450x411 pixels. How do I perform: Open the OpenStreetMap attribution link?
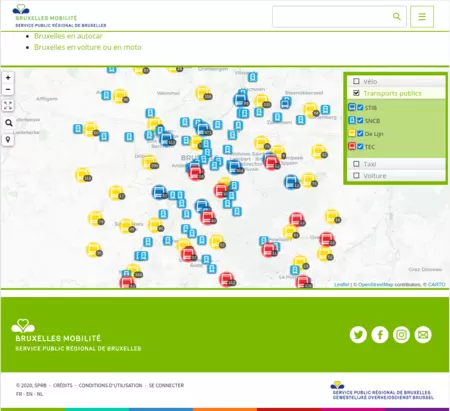pyautogui.click(x=375, y=284)
